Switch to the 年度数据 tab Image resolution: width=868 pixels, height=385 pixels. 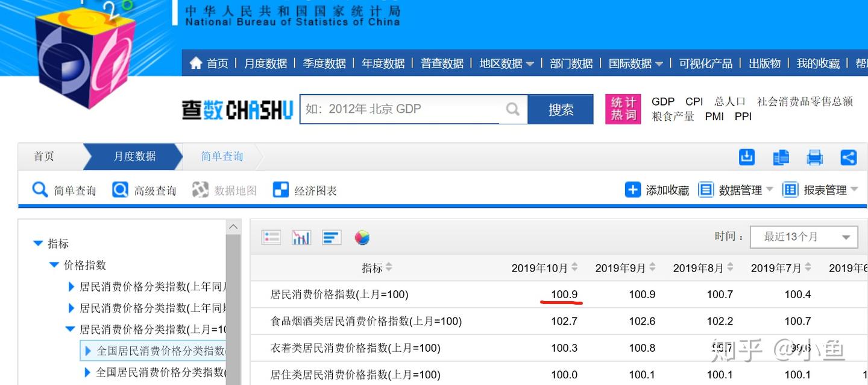click(x=383, y=63)
